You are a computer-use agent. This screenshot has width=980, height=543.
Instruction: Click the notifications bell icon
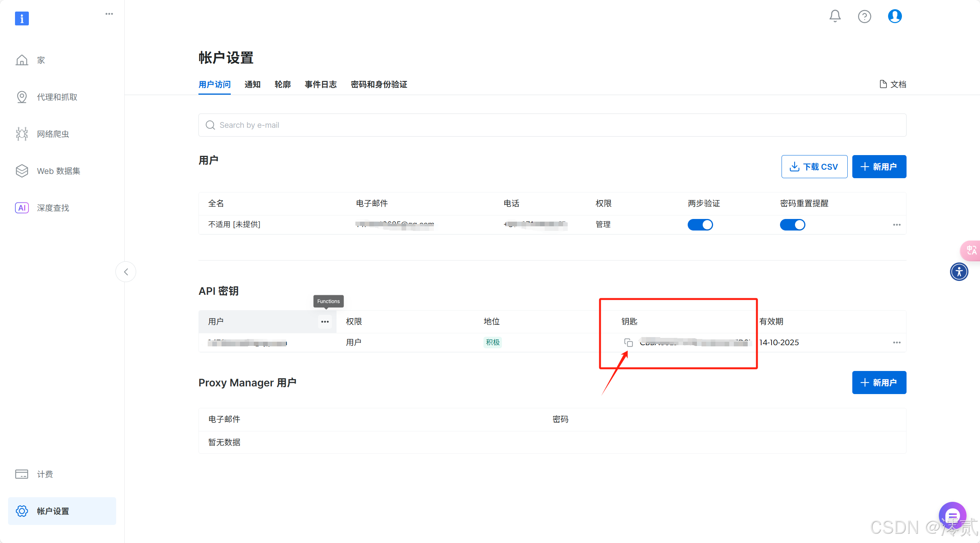coord(835,16)
